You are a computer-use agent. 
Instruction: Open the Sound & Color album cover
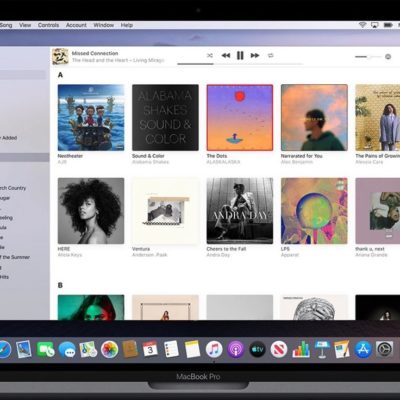[x=165, y=117]
